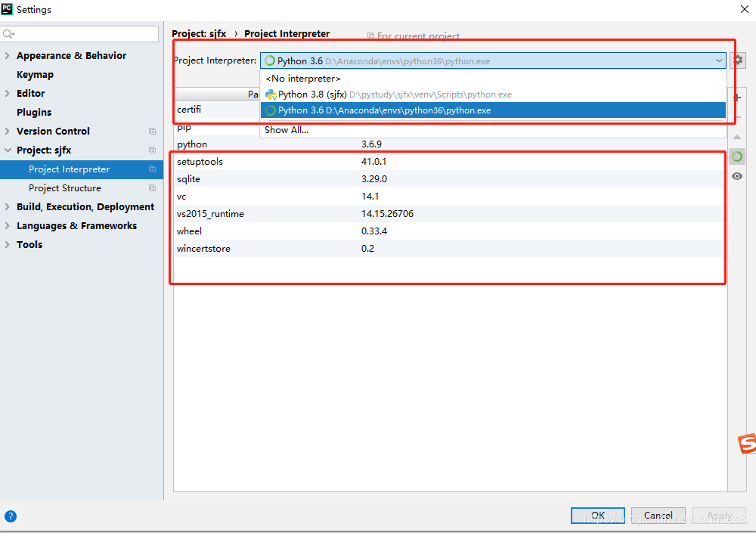Open the help question mark icon
Screen dimensions: 756x533
click(x=10, y=516)
